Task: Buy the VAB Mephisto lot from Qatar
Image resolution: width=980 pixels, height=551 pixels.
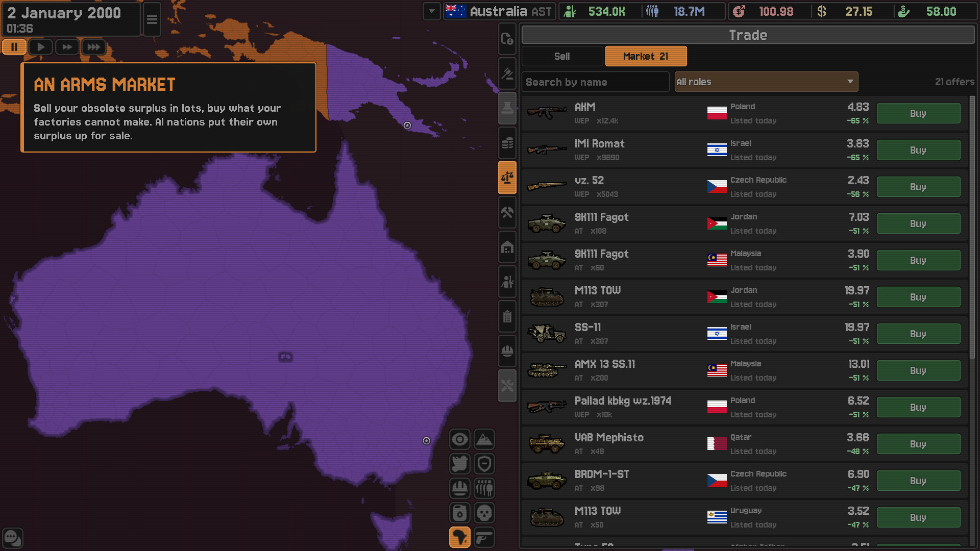Action: [x=918, y=444]
